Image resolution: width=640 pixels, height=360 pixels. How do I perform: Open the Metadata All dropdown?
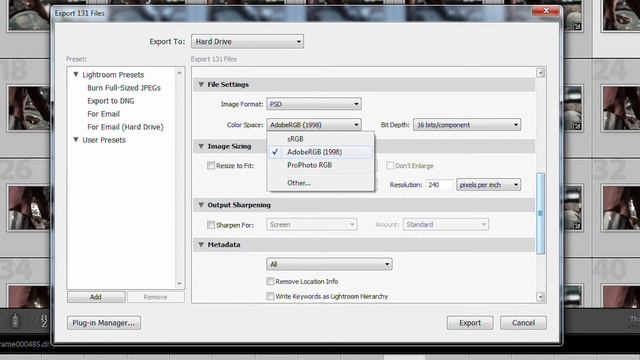(x=329, y=264)
